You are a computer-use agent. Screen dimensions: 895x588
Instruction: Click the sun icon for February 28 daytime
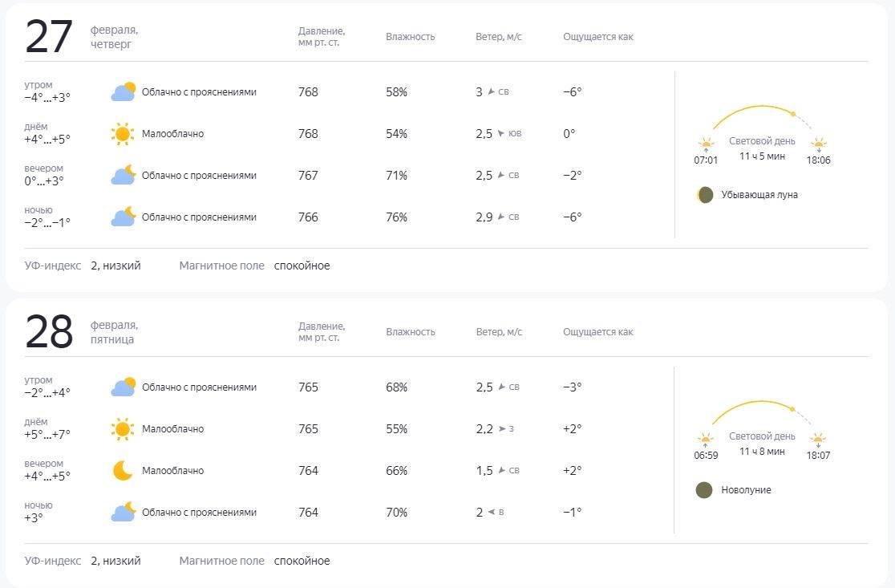tap(123, 429)
